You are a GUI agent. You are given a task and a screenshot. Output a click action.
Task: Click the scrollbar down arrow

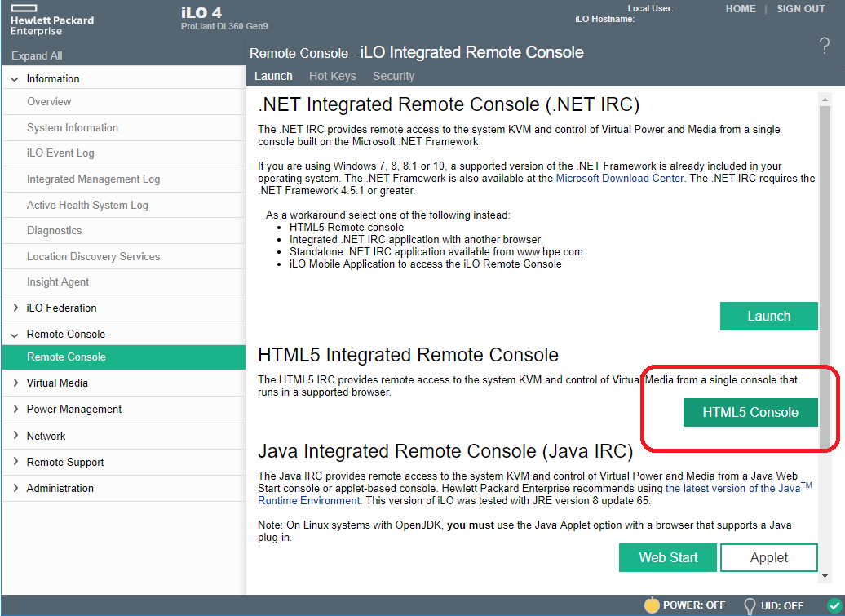click(x=825, y=576)
